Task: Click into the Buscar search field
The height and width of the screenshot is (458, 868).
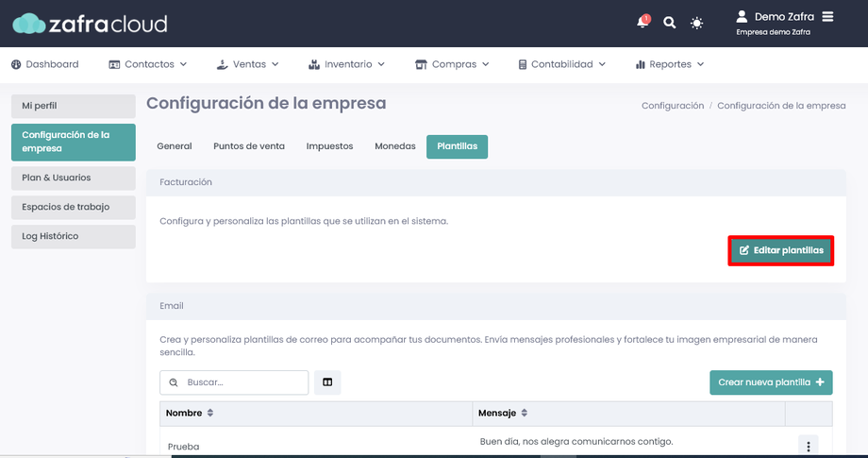Action: pyautogui.click(x=234, y=382)
